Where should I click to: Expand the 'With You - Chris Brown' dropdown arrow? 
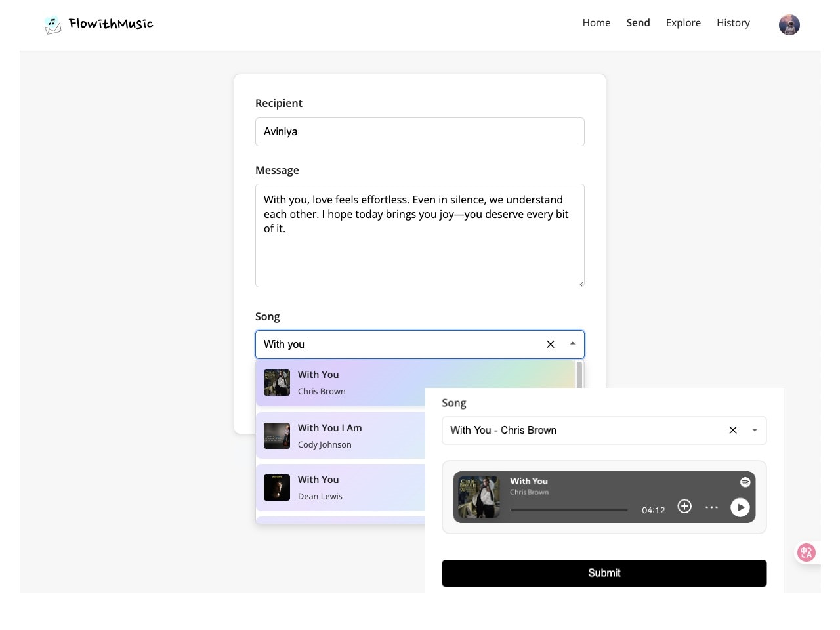pyautogui.click(x=755, y=430)
